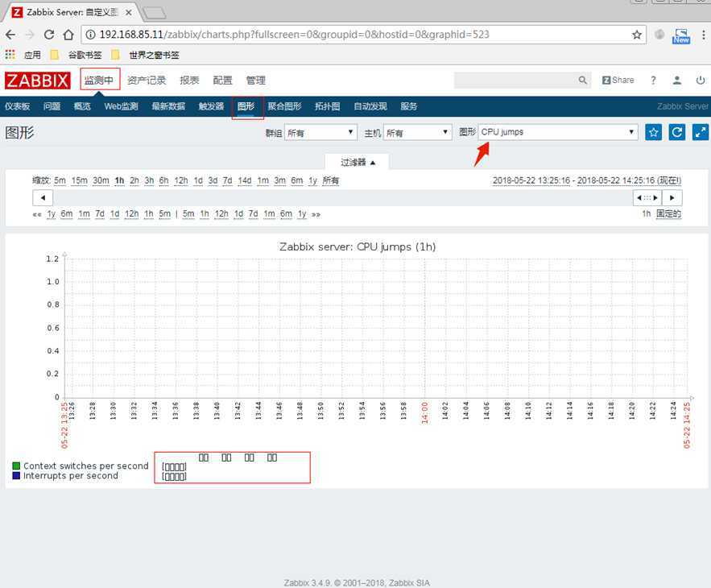
Task: Set zoom to 14d
Action: tap(245, 180)
